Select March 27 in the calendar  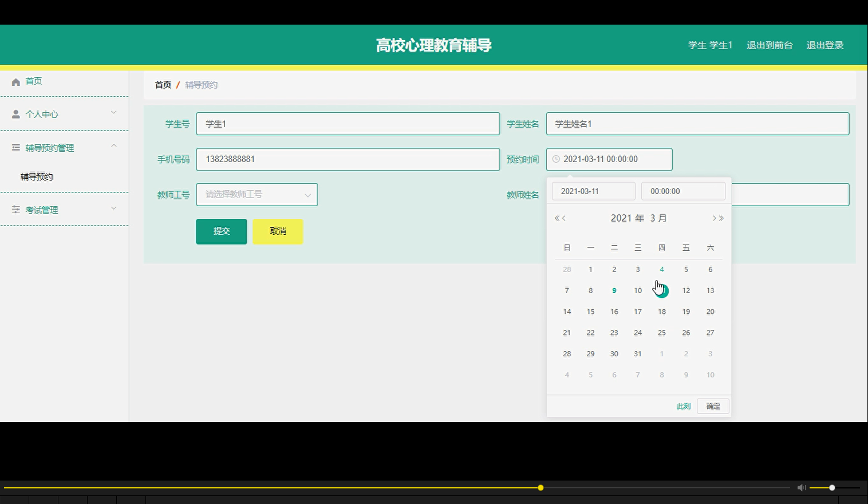[x=710, y=333]
